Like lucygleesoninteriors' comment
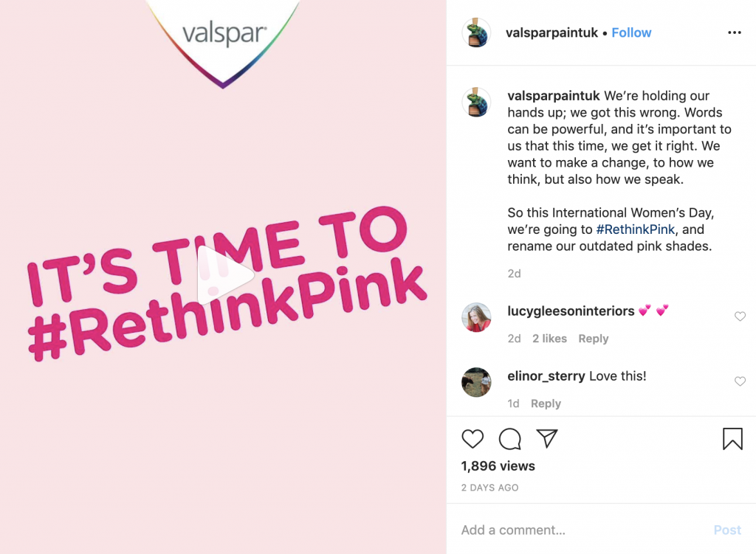Screen dimensions: 756x554 [x=740, y=316]
